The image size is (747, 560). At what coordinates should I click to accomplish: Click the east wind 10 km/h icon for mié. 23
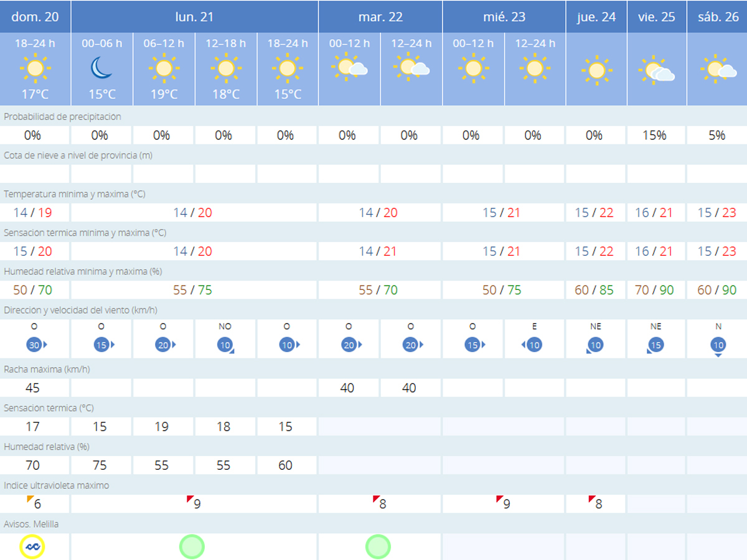532,345
